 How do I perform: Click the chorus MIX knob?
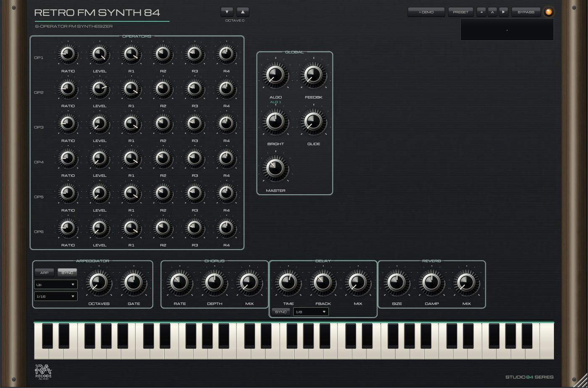(x=249, y=282)
